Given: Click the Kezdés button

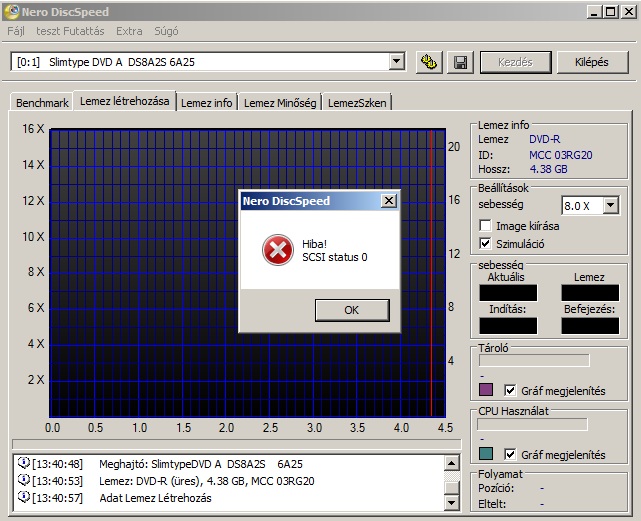Looking at the screenshot, I should pyautogui.click(x=515, y=62).
